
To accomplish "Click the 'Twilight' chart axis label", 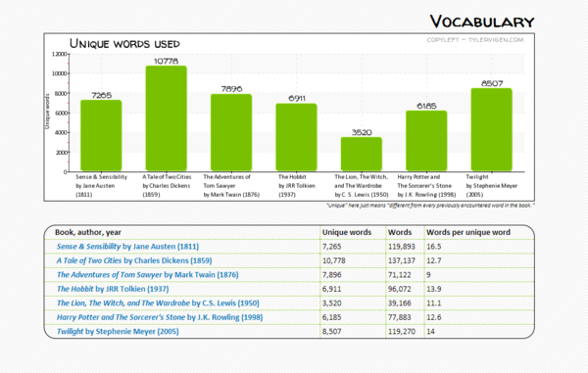I will pos(492,185).
